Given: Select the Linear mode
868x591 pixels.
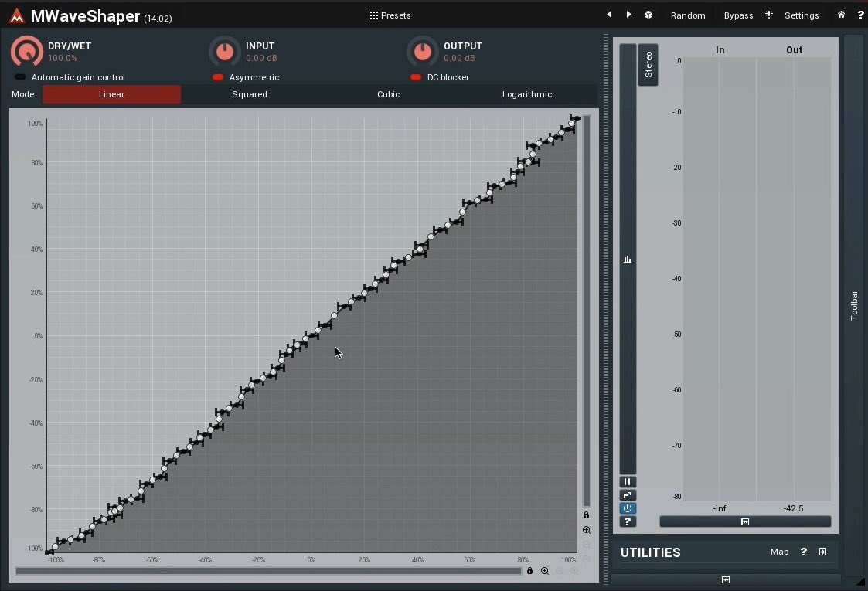Looking at the screenshot, I should click(x=111, y=94).
